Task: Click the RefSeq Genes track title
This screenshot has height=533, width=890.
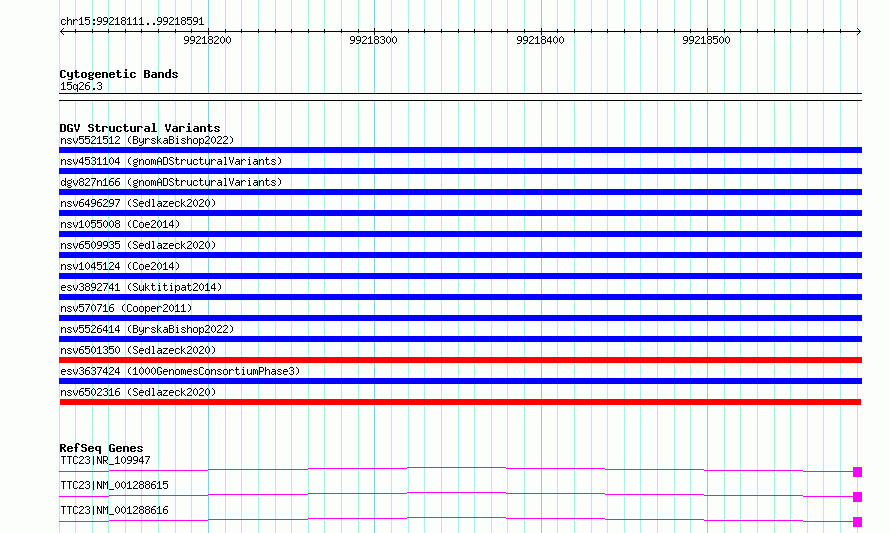Action: (101, 448)
